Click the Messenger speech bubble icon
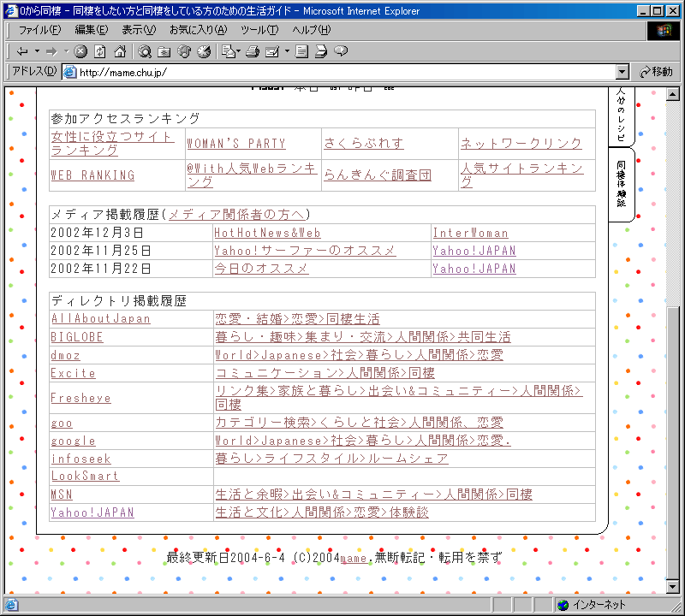The image size is (685, 616). 341,51
